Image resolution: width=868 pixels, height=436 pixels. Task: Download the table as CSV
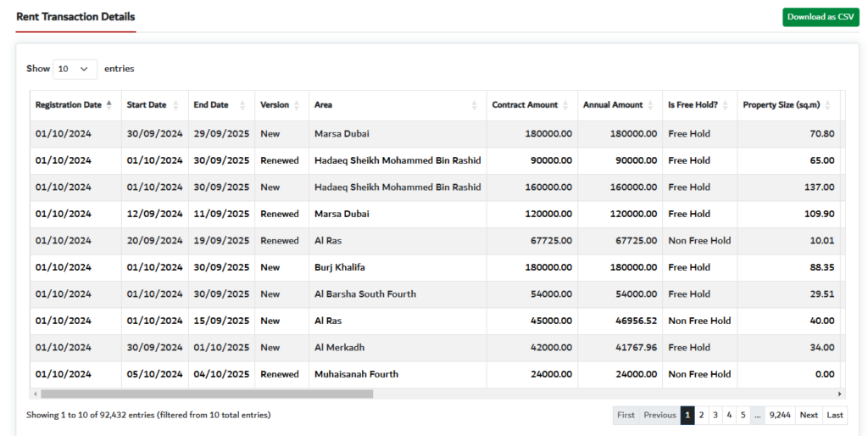[821, 17]
